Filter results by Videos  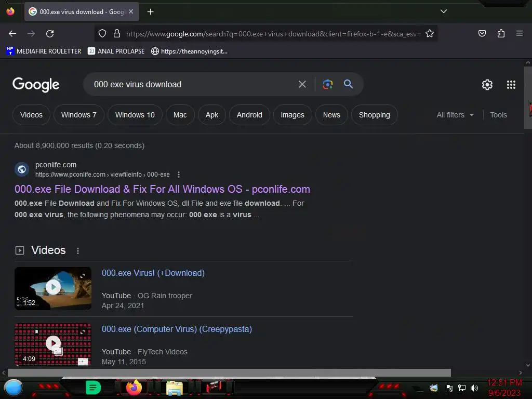pyautogui.click(x=31, y=115)
